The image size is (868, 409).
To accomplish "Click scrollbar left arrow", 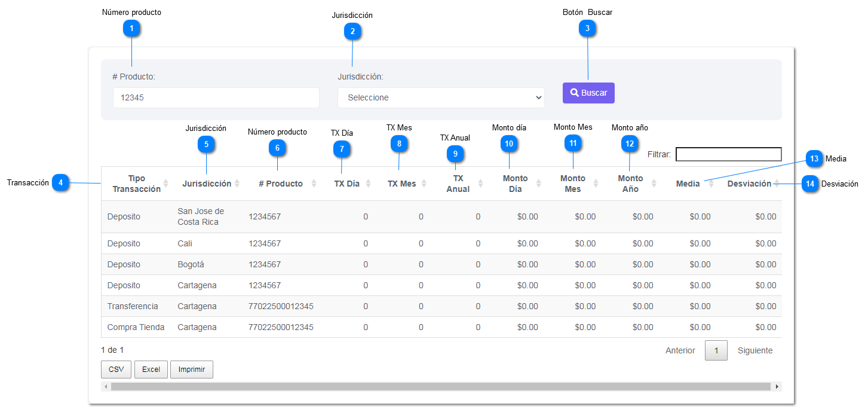I will (106, 387).
